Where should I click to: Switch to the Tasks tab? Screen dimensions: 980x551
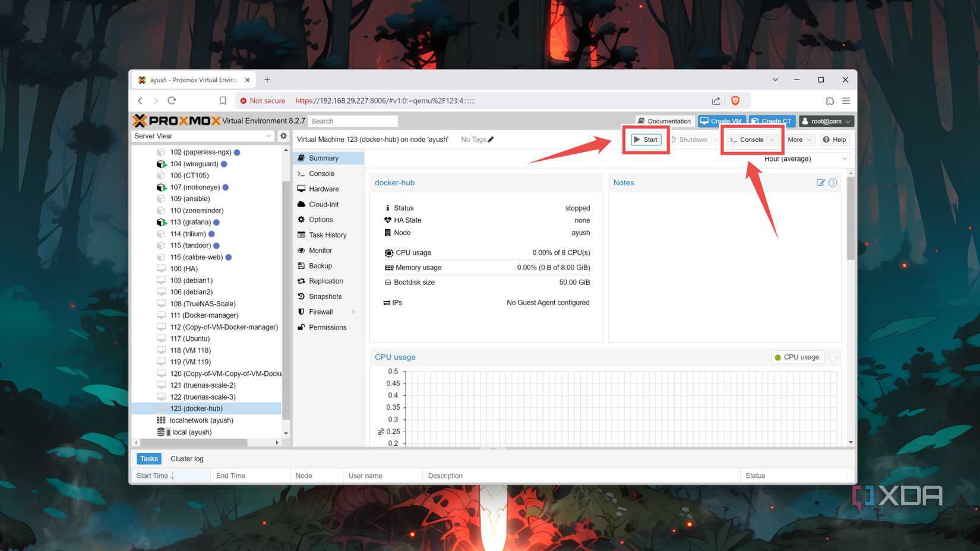tap(149, 458)
